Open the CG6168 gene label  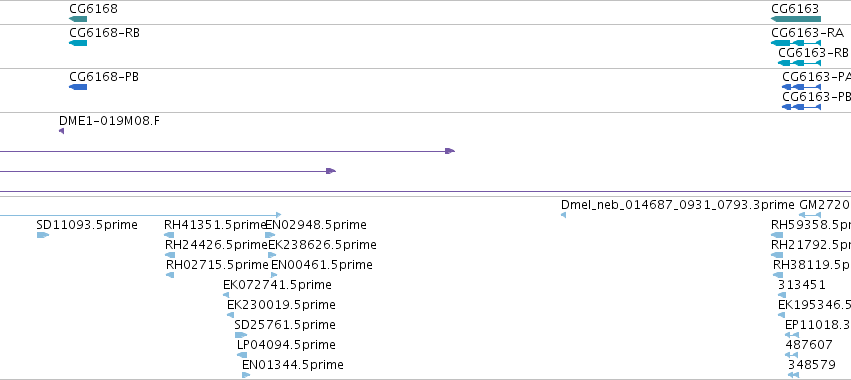point(93,9)
